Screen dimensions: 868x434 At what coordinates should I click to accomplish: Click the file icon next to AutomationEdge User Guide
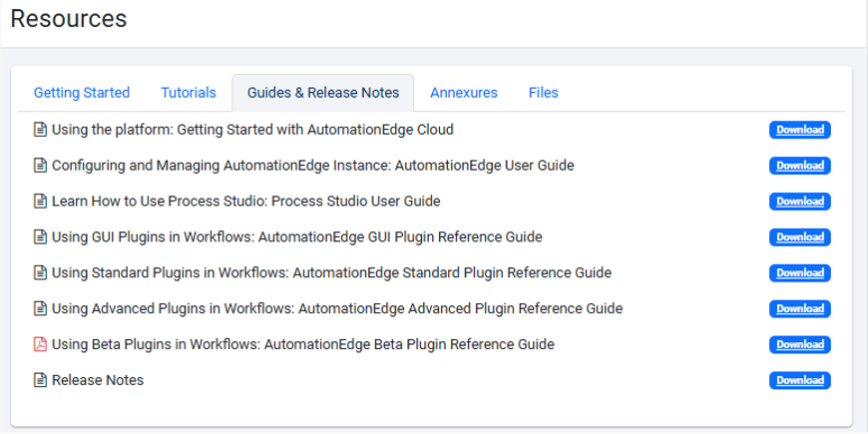click(x=40, y=166)
